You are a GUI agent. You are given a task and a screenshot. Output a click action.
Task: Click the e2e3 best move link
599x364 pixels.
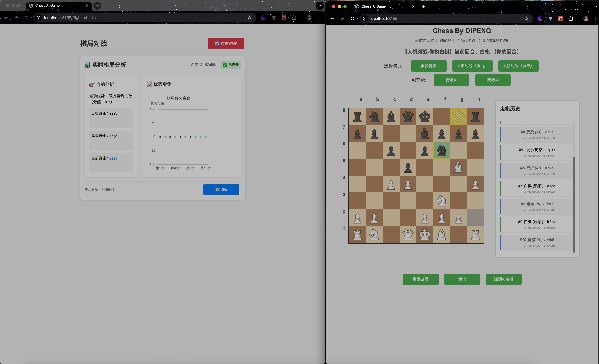coord(113,158)
